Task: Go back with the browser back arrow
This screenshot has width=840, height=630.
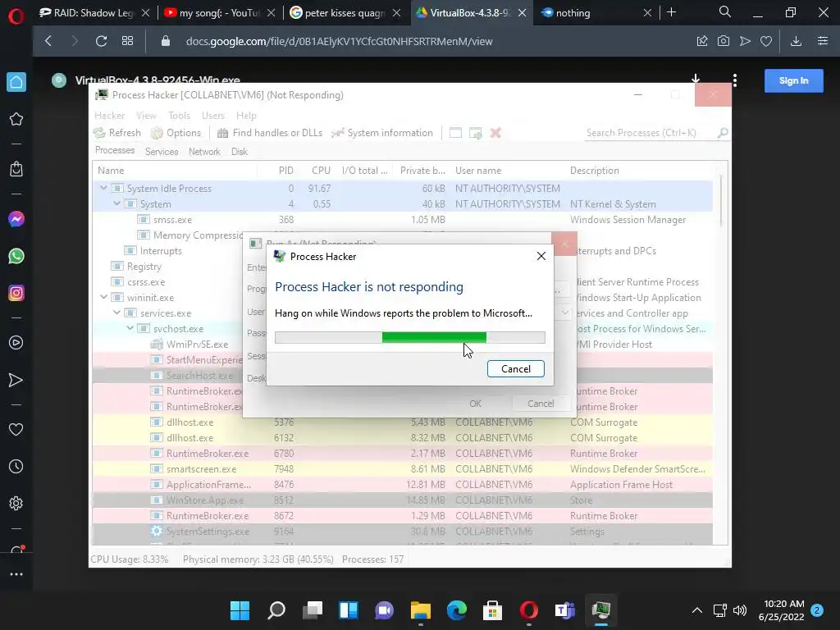Action: tap(48, 41)
